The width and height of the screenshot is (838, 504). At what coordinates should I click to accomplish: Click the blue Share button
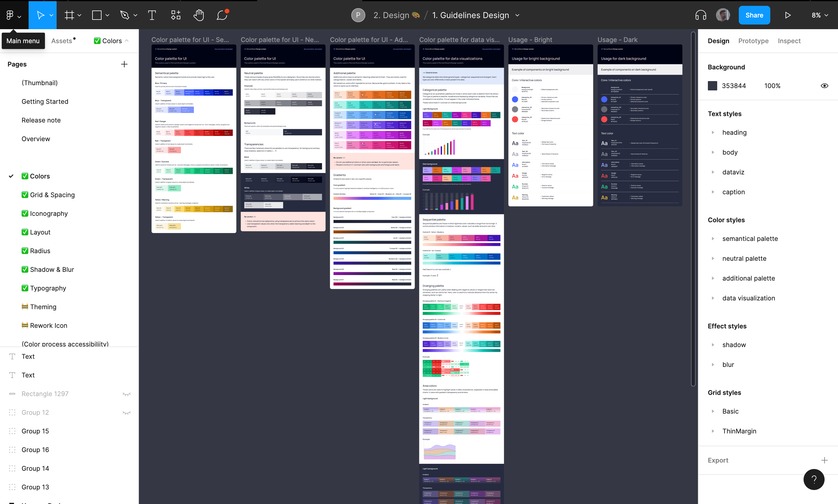[x=754, y=15]
